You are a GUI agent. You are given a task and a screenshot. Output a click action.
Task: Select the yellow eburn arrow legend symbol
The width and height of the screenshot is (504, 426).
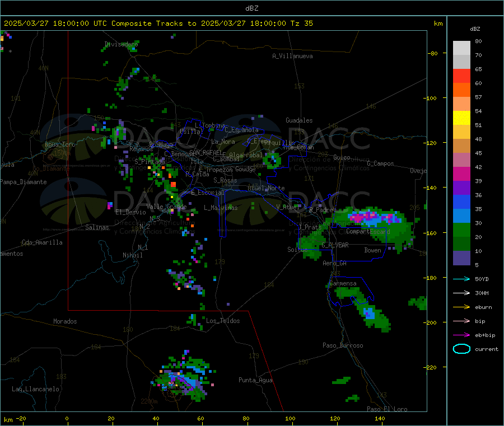coord(461,307)
